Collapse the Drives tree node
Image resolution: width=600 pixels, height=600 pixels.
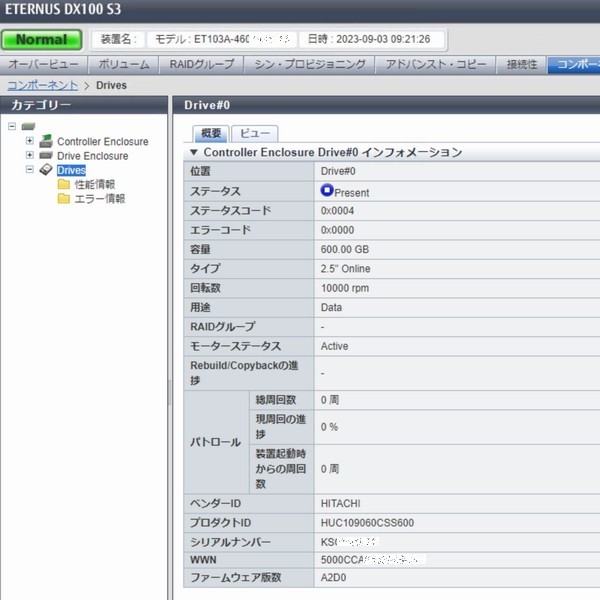[29, 169]
